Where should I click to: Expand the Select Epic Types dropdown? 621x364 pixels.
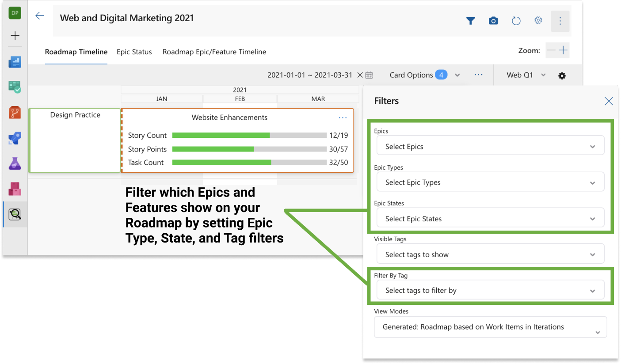click(x=491, y=182)
